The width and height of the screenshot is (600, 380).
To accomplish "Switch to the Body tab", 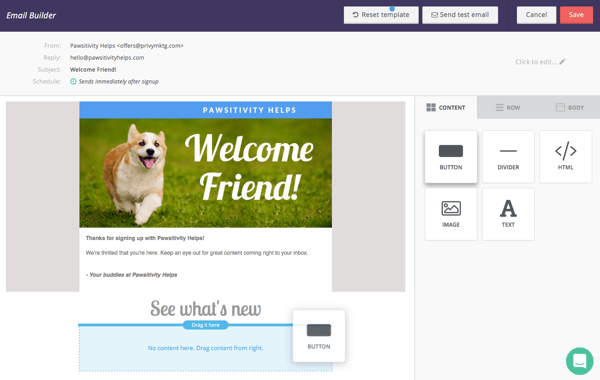I will [x=570, y=108].
